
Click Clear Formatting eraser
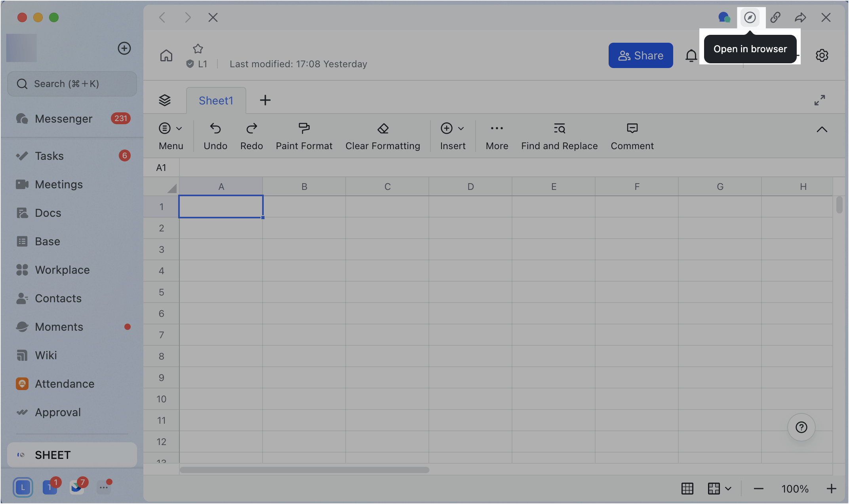383,136
